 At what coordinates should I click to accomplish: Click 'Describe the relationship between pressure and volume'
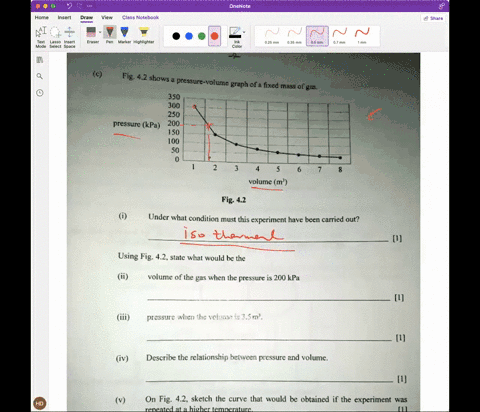tap(237, 358)
